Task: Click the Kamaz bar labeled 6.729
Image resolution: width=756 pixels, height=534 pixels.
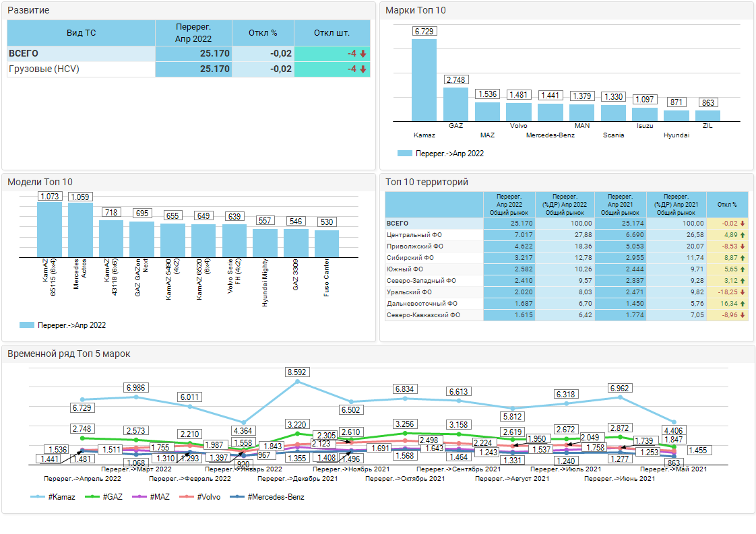Action: pos(424,79)
